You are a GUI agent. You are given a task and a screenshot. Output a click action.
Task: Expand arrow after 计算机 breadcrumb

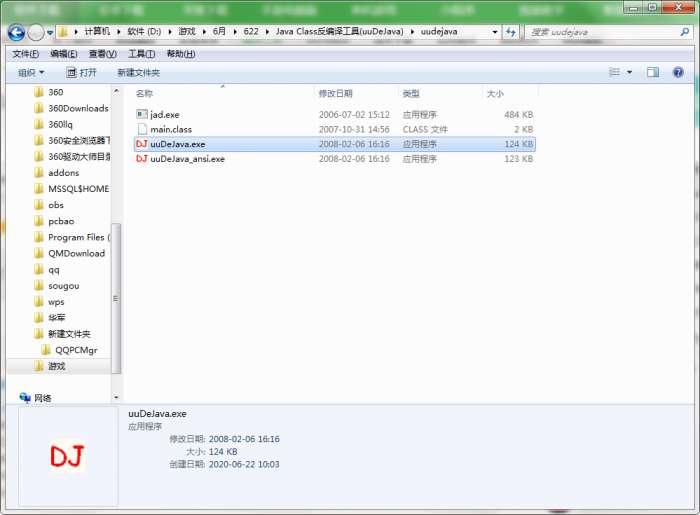click(x=119, y=32)
